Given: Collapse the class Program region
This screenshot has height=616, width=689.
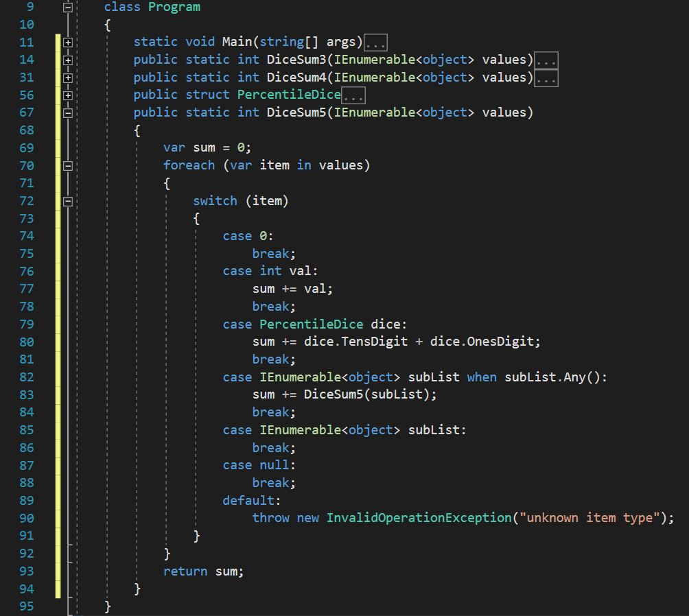Looking at the screenshot, I should (69, 7).
